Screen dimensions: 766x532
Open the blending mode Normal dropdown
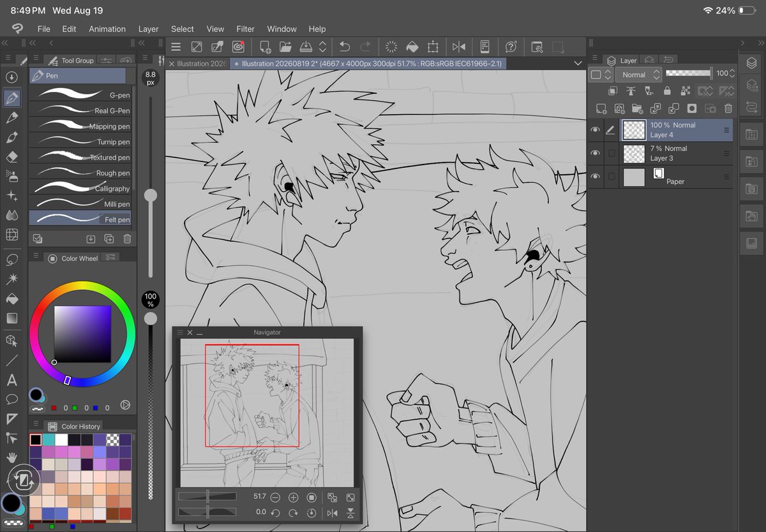coord(640,75)
